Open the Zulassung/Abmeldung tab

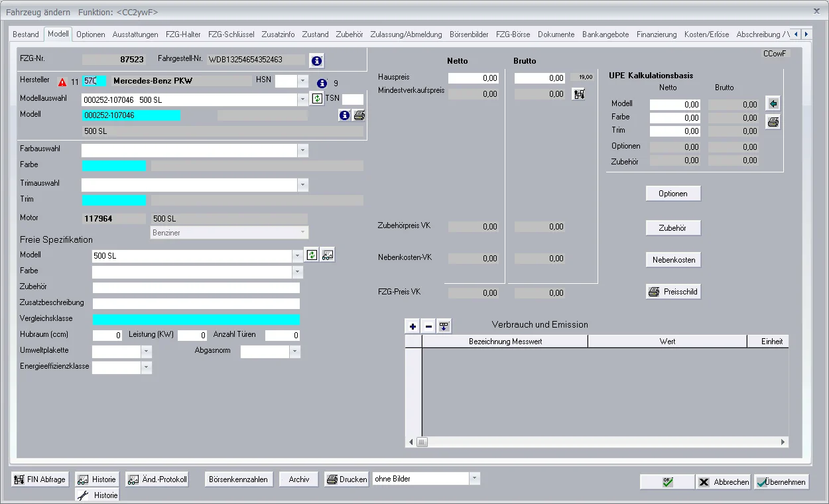[406, 34]
